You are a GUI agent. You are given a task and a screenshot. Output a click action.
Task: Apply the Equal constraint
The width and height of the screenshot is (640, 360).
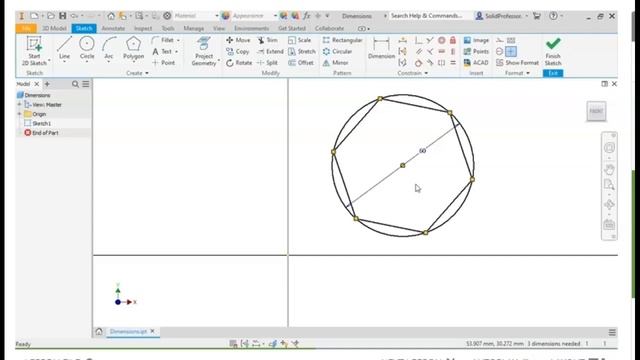click(453, 63)
